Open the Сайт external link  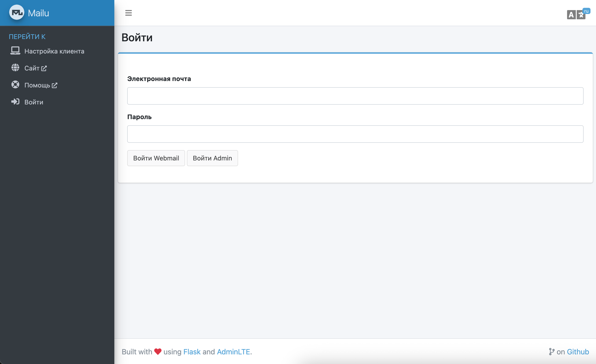32,68
